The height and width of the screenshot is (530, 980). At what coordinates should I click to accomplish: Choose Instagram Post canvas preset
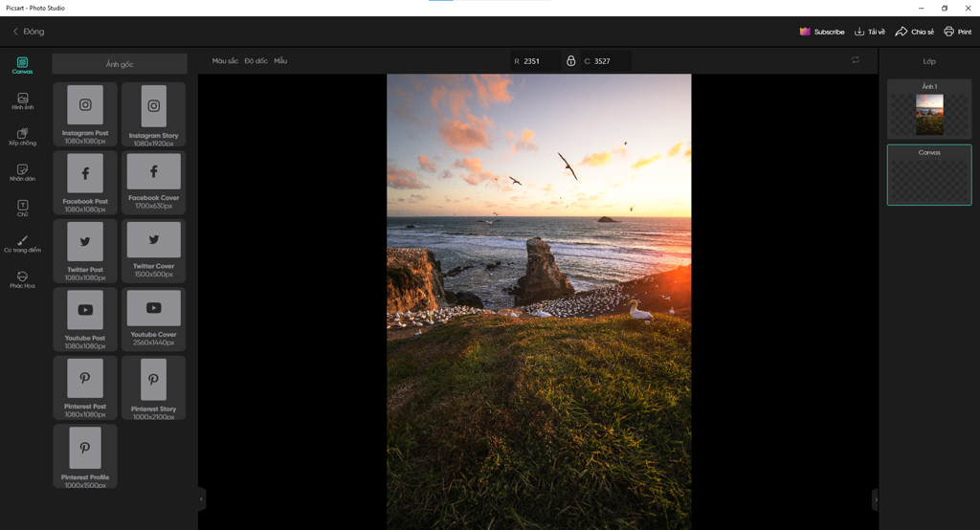click(x=85, y=115)
